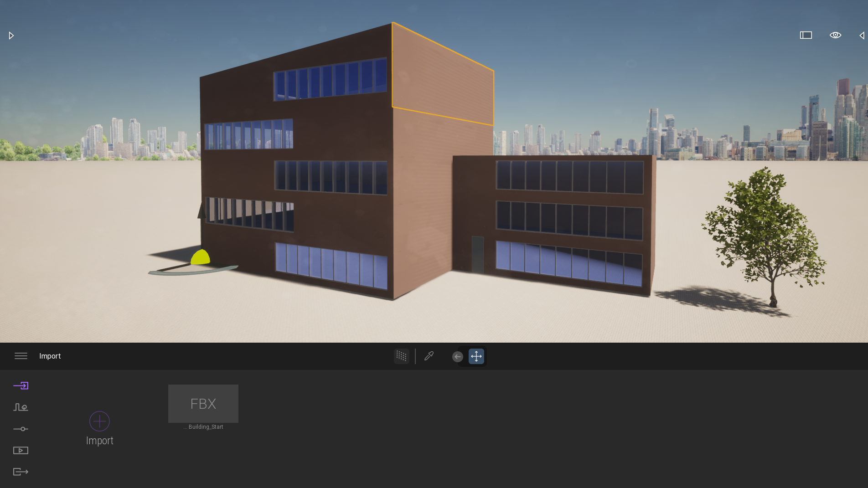The height and width of the screenshot is (488, 868).
Task: Open the viewport layout mode icon
Action: (x=806, y=35)
